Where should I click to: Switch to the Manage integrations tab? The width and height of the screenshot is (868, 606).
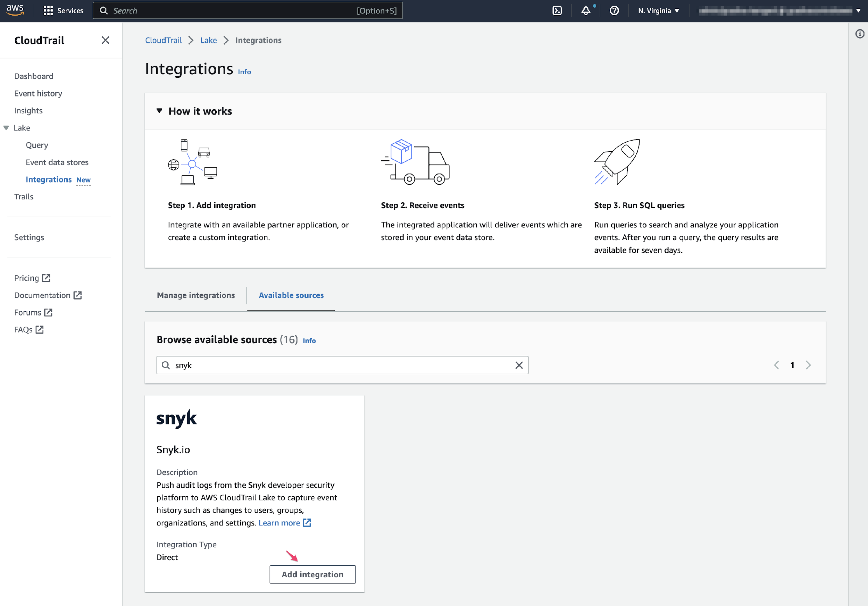click(x=196, y=295)
